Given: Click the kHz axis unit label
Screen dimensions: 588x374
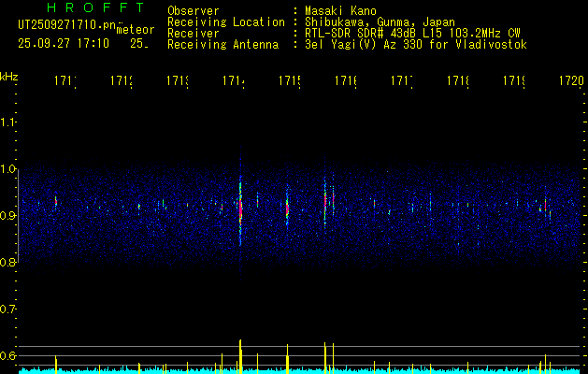Looking at the screenshot, I should click(9, 77).
